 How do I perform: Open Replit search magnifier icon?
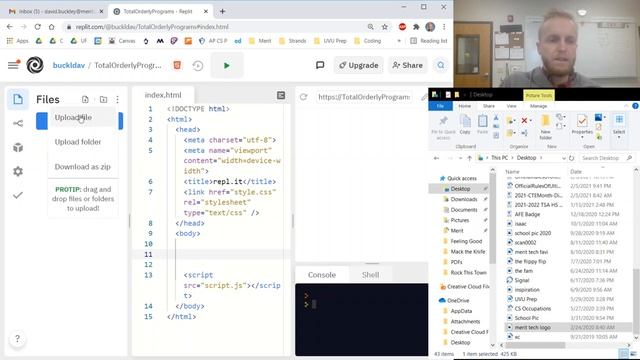click(441, 65)
